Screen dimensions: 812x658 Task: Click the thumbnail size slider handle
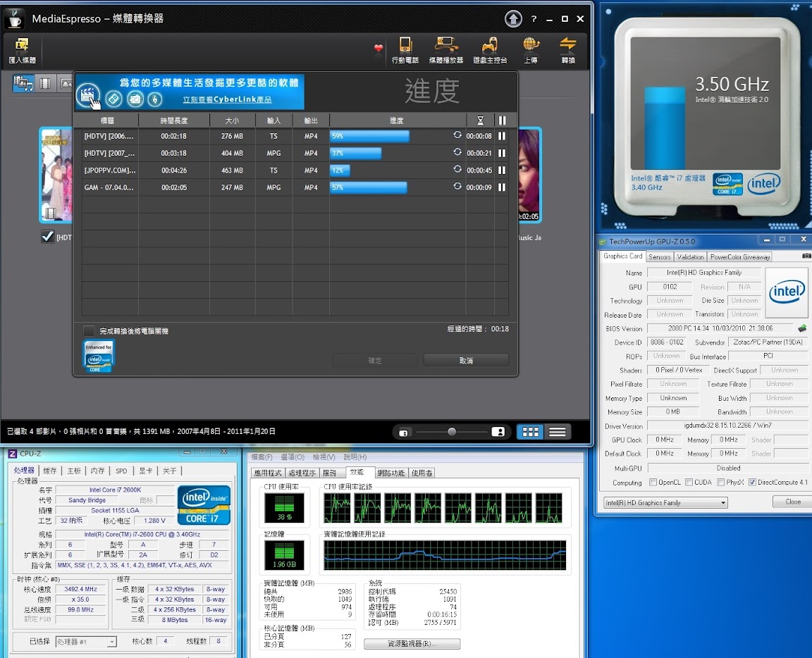(452, 432)
